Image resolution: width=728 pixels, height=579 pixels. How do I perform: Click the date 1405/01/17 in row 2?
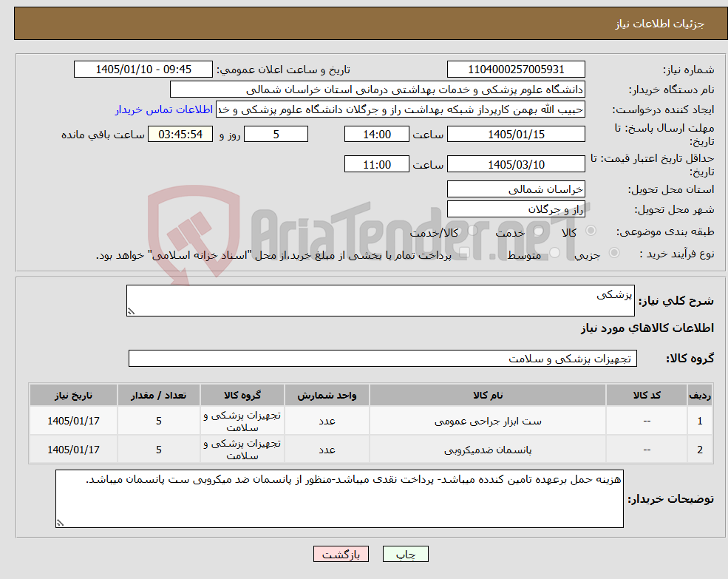tap(73, 450)
